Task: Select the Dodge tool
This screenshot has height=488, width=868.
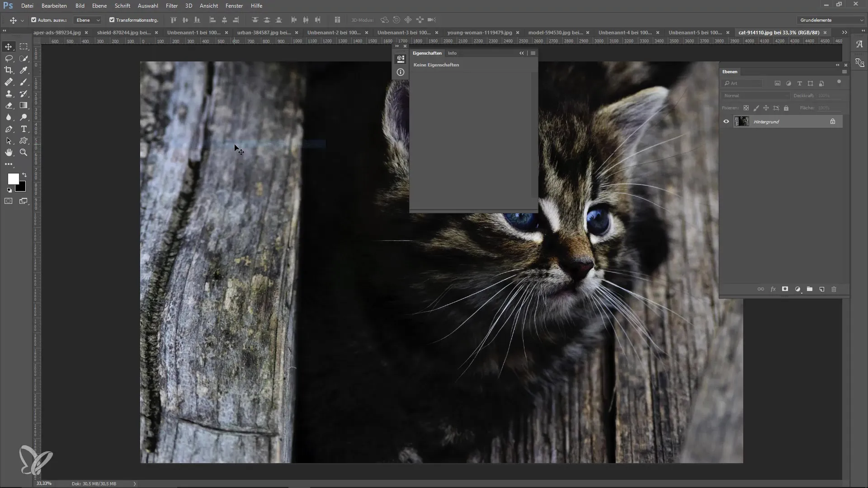Action: click(x=24, y=117)
